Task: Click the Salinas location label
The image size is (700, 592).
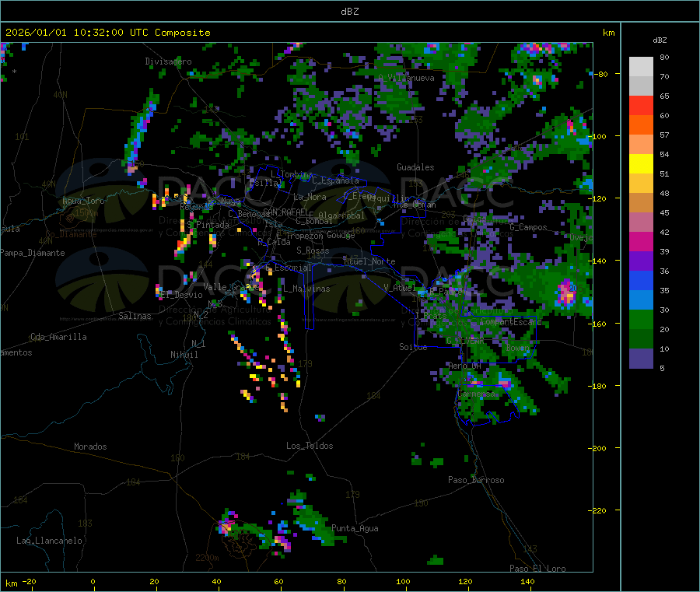Action: 135,316
